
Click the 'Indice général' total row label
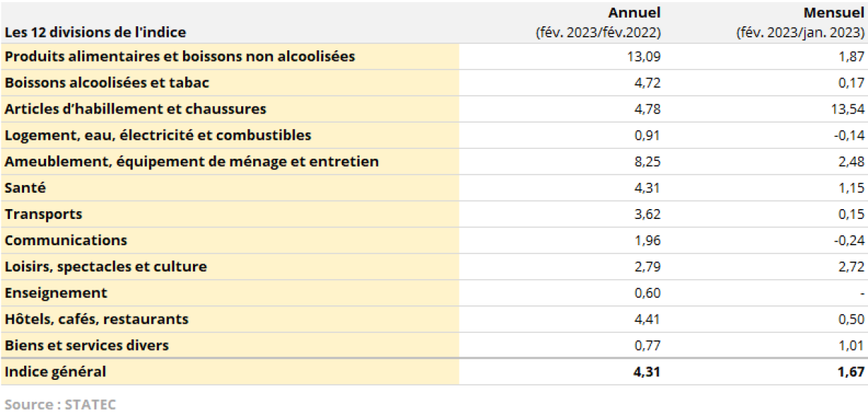coord(55,371)
